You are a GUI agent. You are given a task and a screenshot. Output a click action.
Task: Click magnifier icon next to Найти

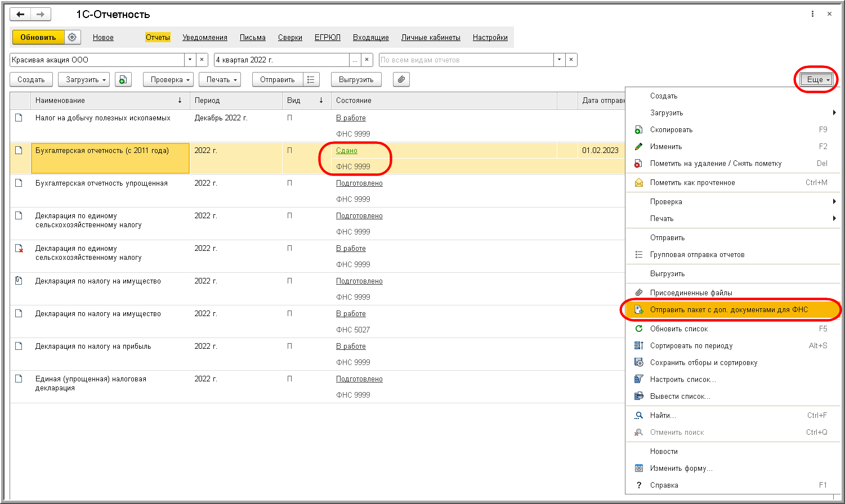coord(638,416)
